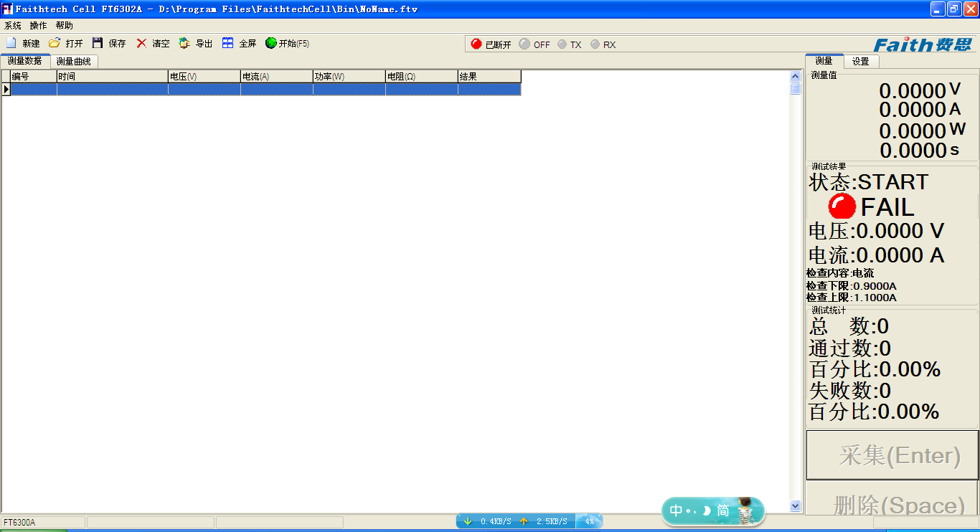Click the 采集(Enter) button
980x532 pixels.
pos(892,455)
